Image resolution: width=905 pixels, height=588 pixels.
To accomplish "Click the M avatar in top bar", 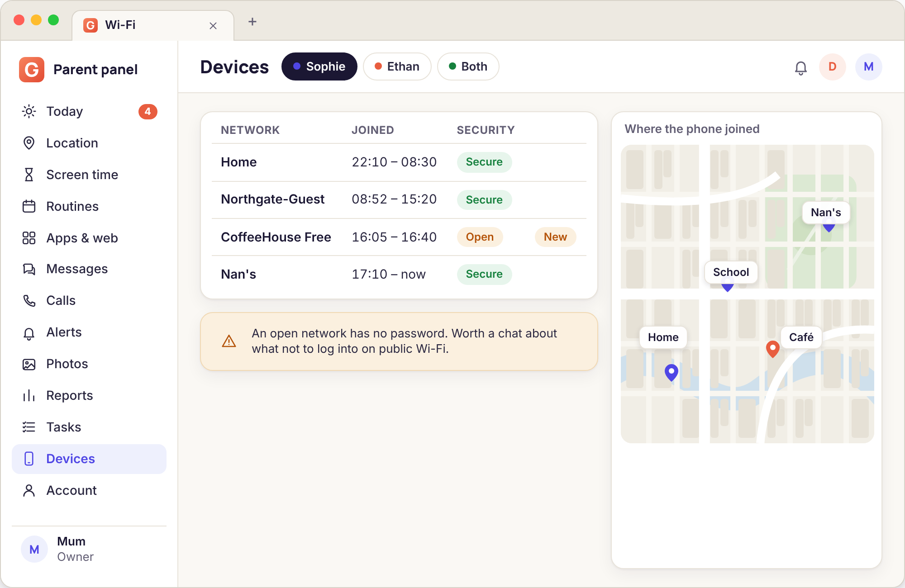I will (x=869, y=67).
